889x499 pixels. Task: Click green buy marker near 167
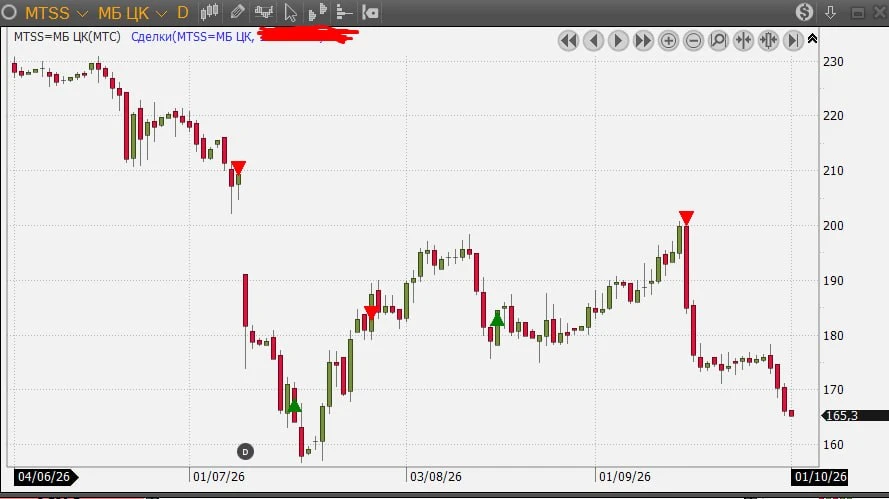(x=294, y=406)
